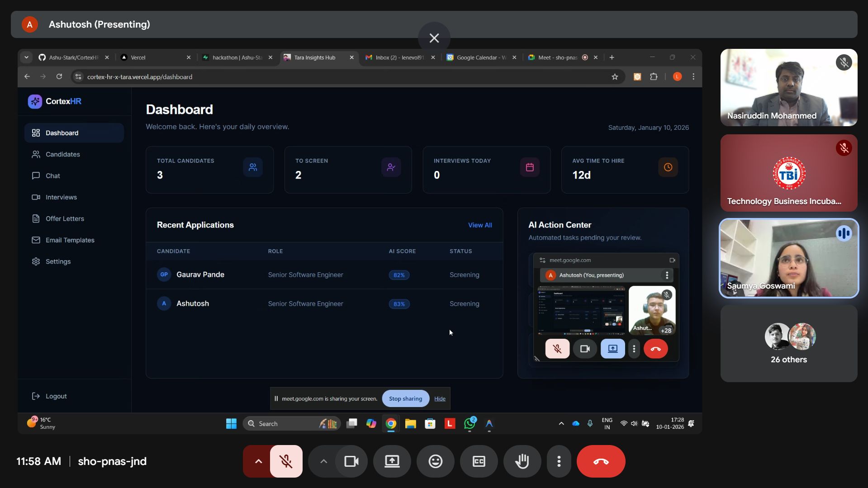Click the raise hand icon

[x=522, y=461]
